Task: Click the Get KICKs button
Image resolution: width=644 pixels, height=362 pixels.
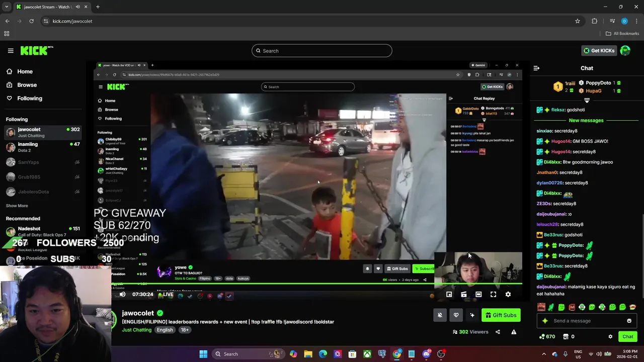Action: 599,50
